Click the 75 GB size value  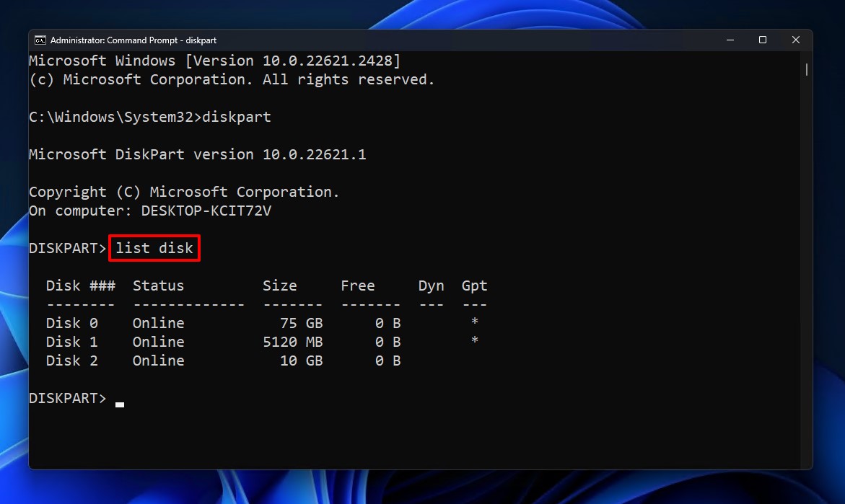pyautogui.click(x=301, y=323)
